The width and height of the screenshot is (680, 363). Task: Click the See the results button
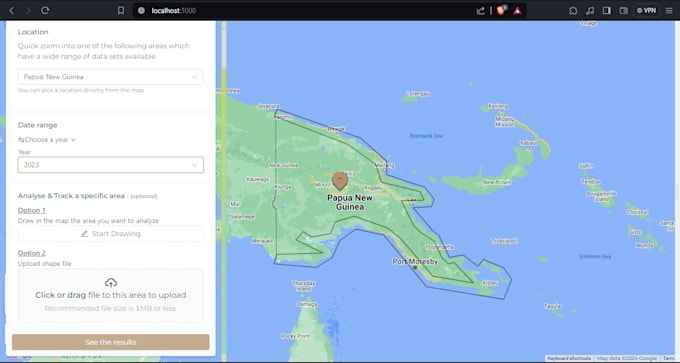point(111,342)
